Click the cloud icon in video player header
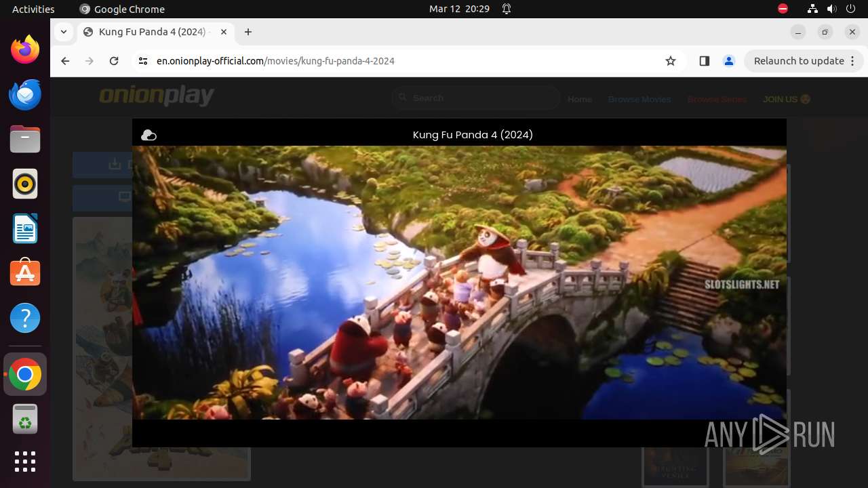Image resolution: width=868 pixels, height=488 pixels. [x=149, y=136]
